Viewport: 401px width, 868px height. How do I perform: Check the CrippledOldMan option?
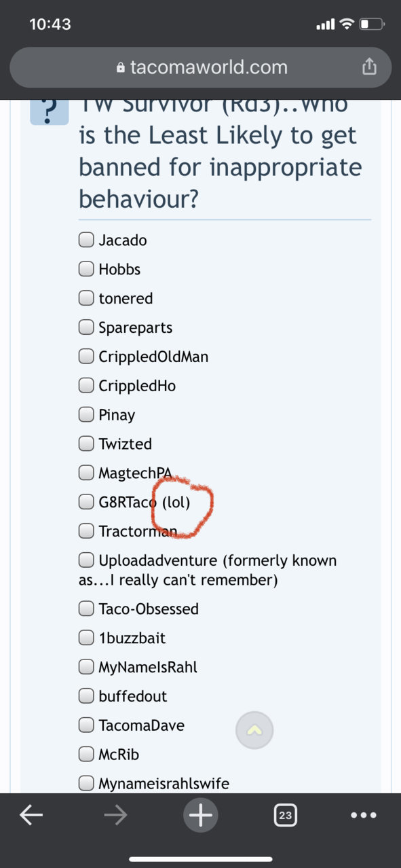point(86,356)
